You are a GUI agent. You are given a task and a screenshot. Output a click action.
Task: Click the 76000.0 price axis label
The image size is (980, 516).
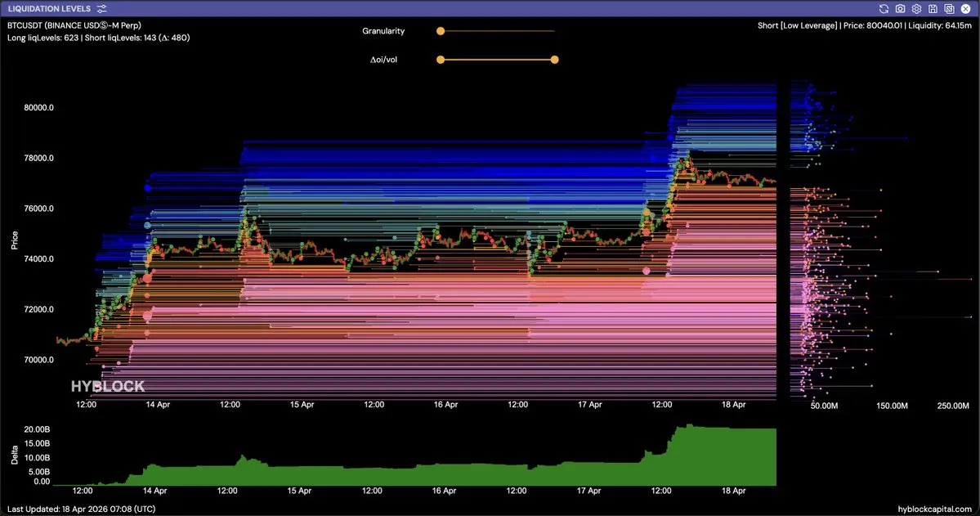point(38,209)
